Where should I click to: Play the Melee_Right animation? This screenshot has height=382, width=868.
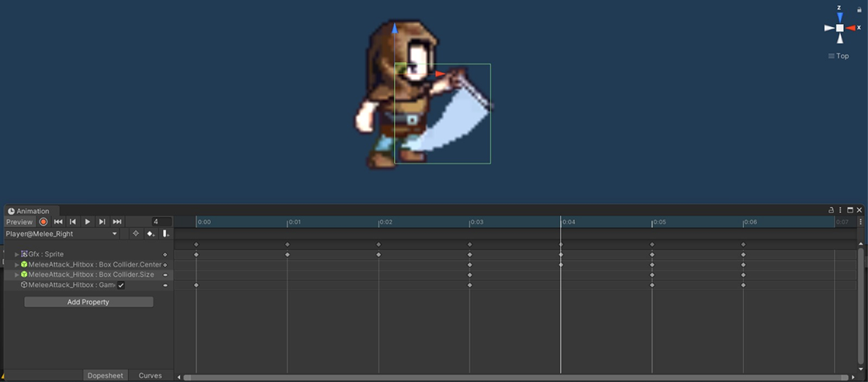[88, 222]
